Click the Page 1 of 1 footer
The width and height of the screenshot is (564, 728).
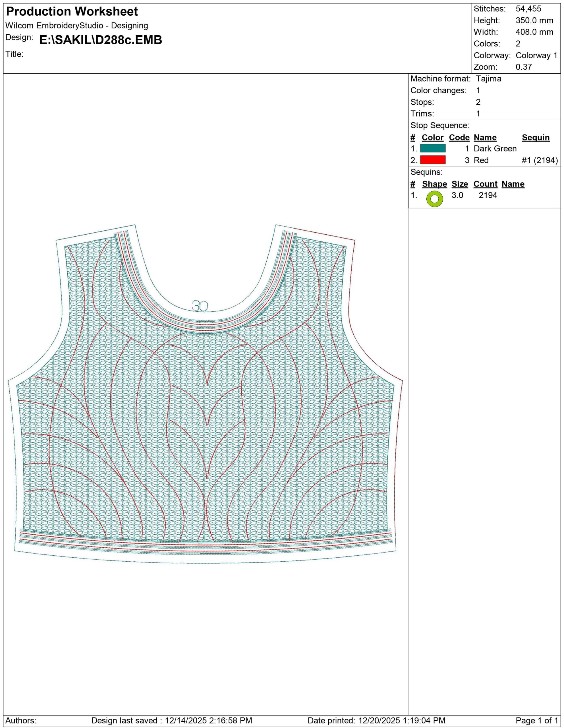[x=536, y=720]
